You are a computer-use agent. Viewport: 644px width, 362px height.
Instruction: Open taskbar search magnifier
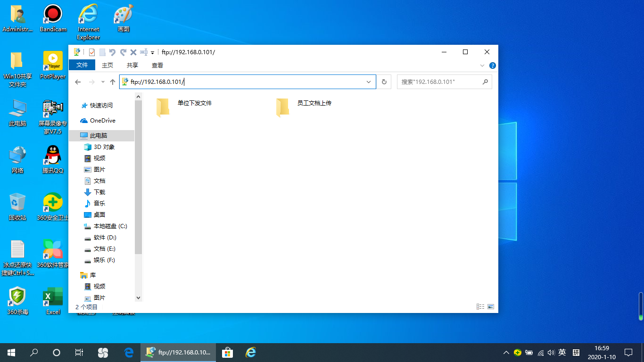(34, 353)
